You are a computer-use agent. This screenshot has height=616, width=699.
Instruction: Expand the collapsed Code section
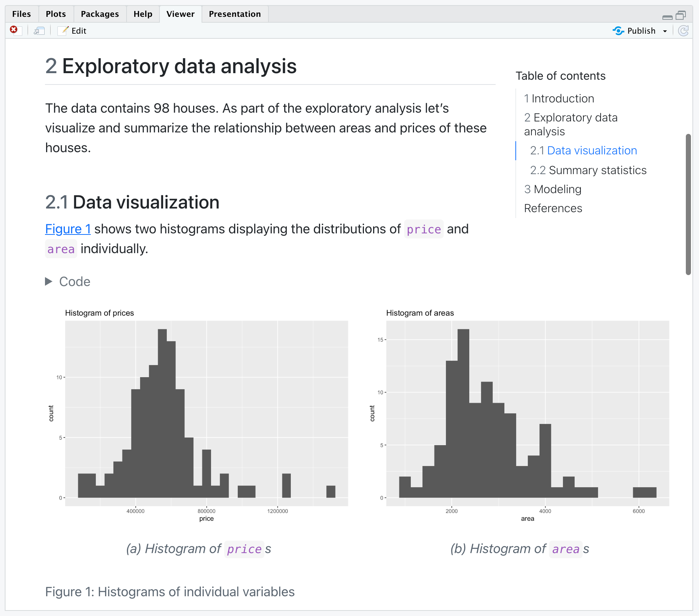pos(67,281)
